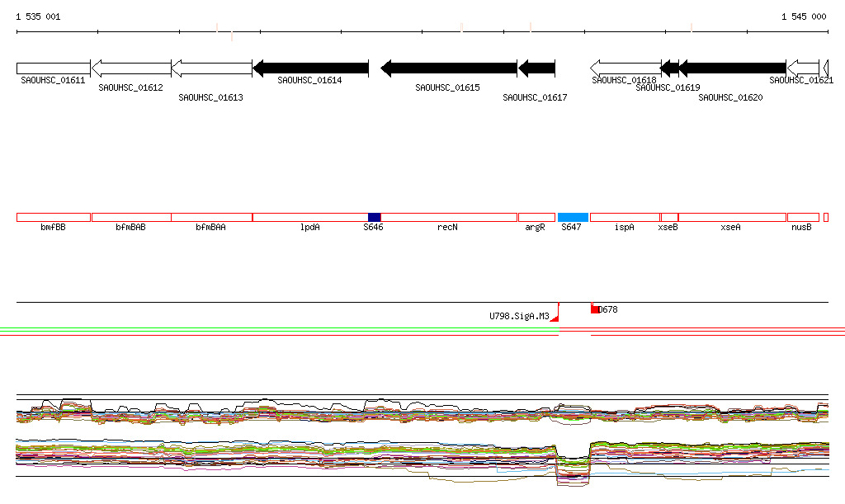Screen dimensions: 845x504
Task: Select the SAOUHSC_01613 white gene arrow
Action: (212, 68)
